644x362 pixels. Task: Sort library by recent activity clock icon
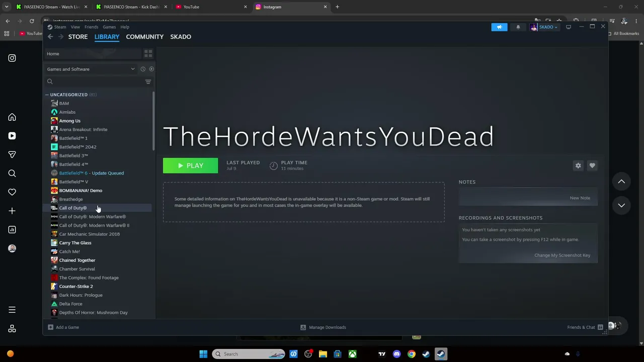coord(143,69)
